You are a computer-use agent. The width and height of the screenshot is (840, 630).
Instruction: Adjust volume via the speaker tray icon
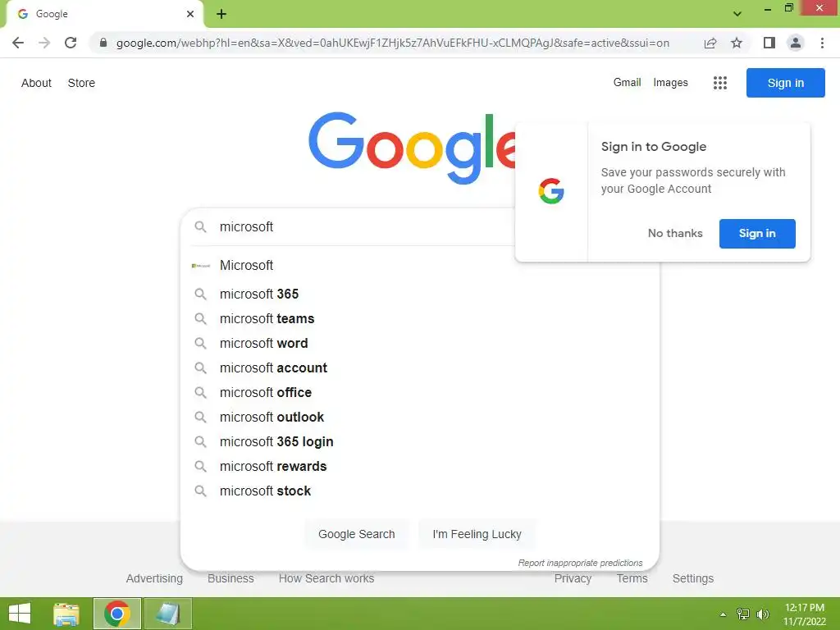763,614
